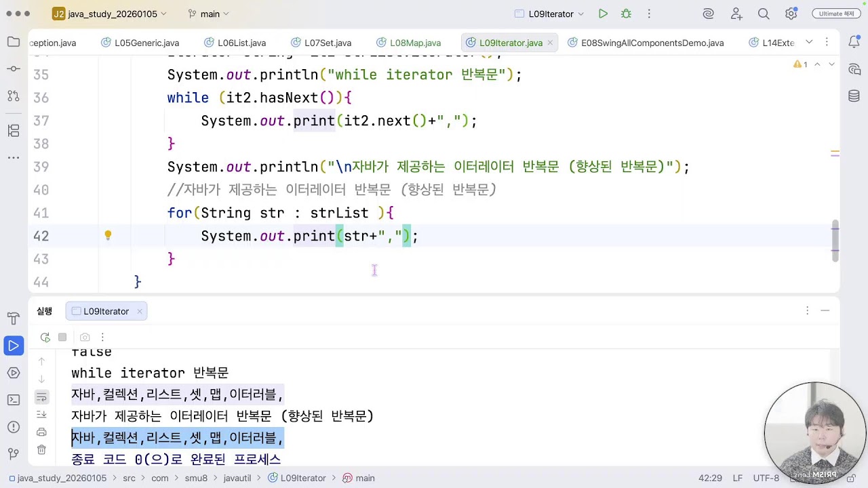Click the editor vertical scrollbar thumb
Viewport: 868px width, 488px height.
pos(835,241)
